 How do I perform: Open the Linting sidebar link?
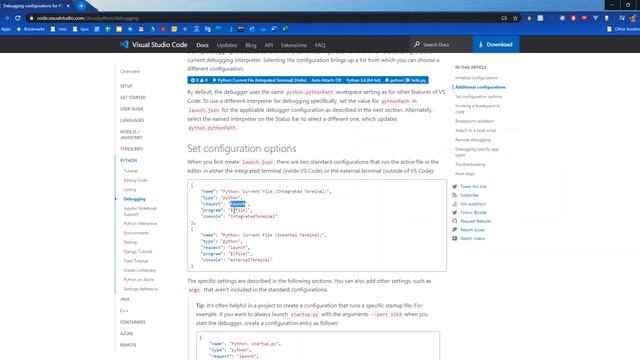[130, 189]
